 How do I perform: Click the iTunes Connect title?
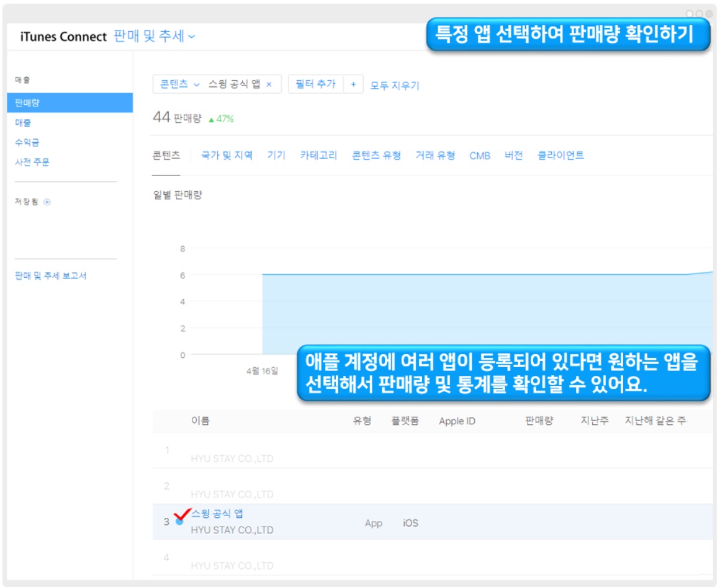[63, 37]
